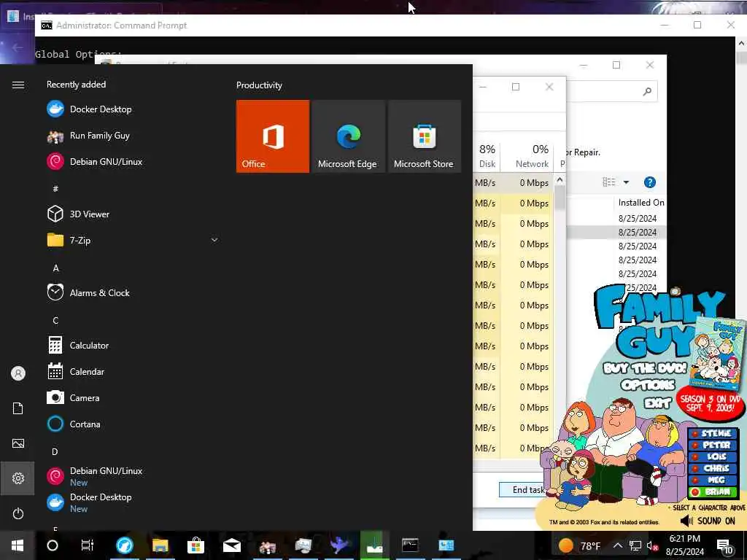Click the muted volume tray icon
The width and height of the screenshot is (747, 560).
(x=652, y=545)
